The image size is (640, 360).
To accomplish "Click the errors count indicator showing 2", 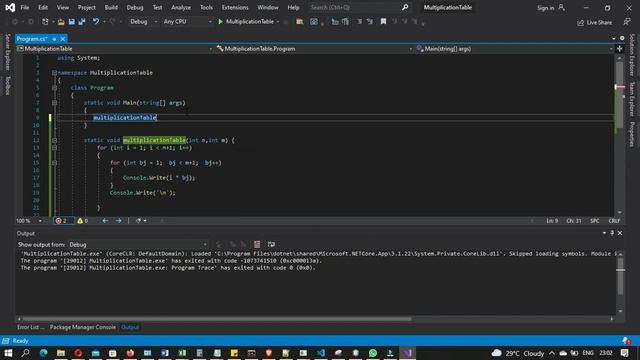I will click(61, 220).
